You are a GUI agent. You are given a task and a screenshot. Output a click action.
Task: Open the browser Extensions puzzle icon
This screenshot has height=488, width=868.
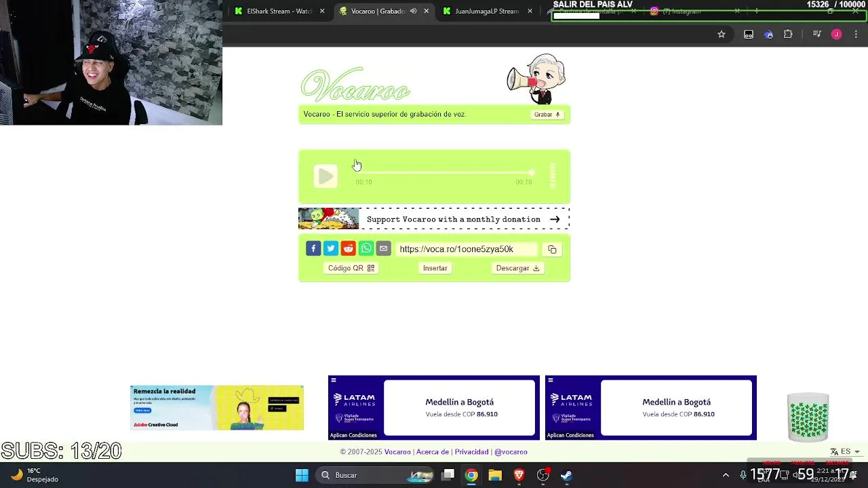[x=788, y=34]
